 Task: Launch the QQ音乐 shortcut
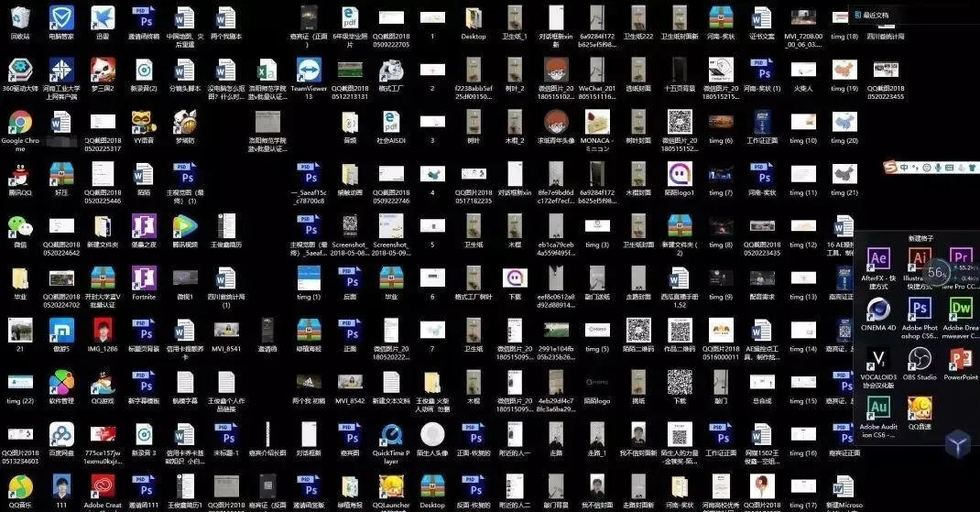20,486
